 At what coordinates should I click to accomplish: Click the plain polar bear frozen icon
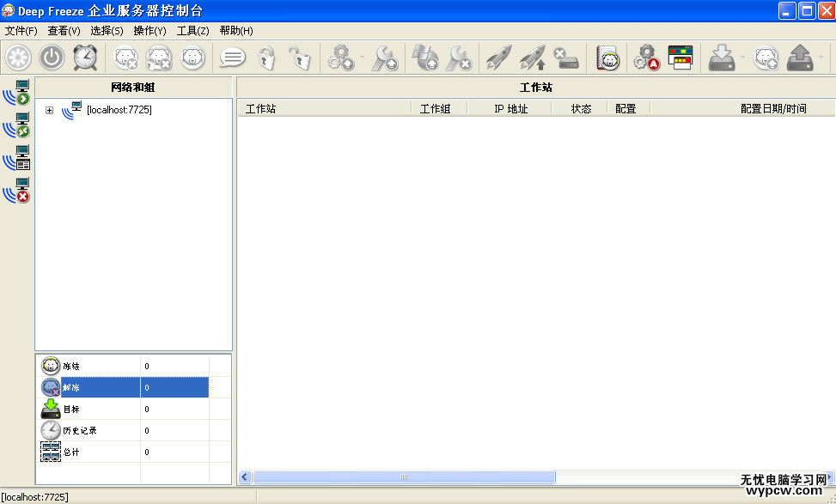192,58
